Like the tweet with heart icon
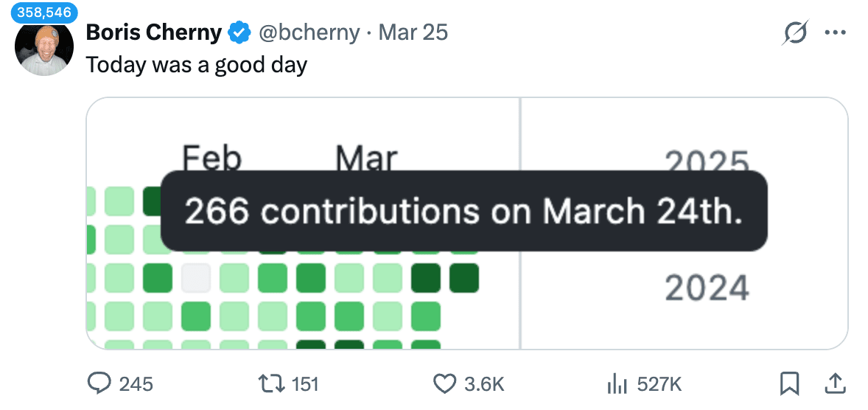 coord(444,383)
